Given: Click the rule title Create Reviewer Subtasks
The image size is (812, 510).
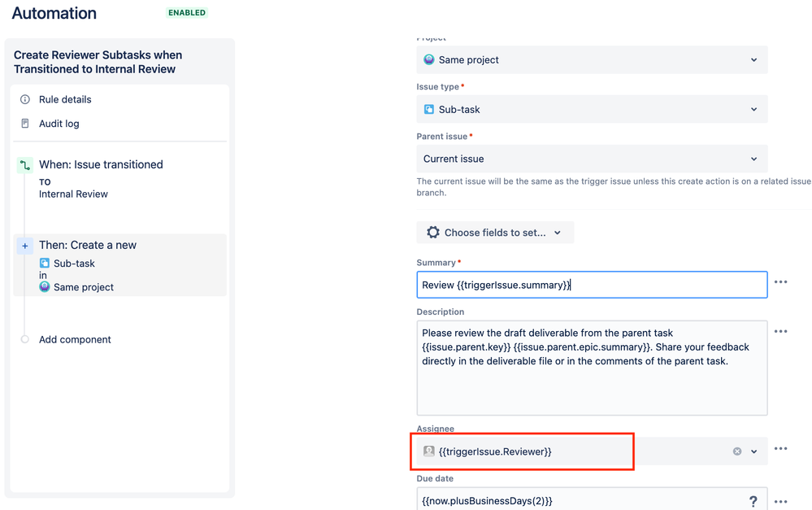Looking at the screenshot, I should (98, 62).
